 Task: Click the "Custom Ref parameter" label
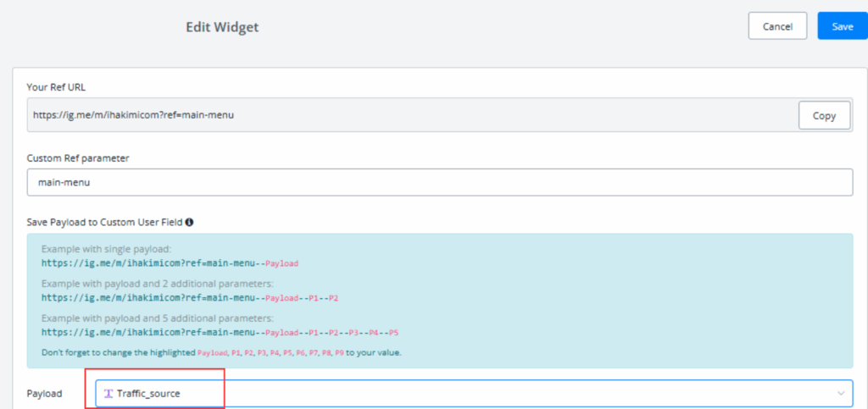click(78, 158)
